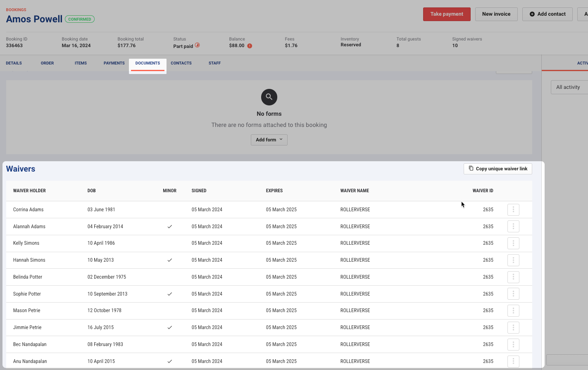Open three-dot menu for Belinda Potter waiver
Viewport: 588px width, 370px height.
(513, 277)
